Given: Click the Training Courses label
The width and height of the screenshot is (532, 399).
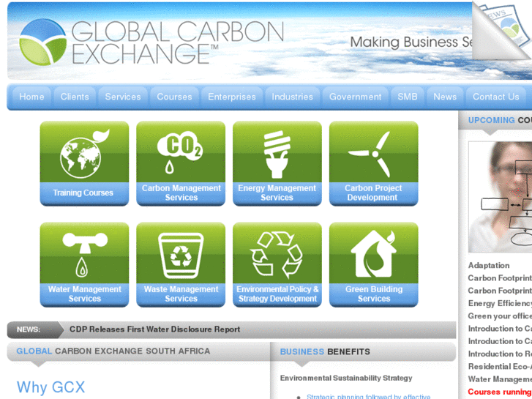Looking at the screenshot, I should [83, 193].
